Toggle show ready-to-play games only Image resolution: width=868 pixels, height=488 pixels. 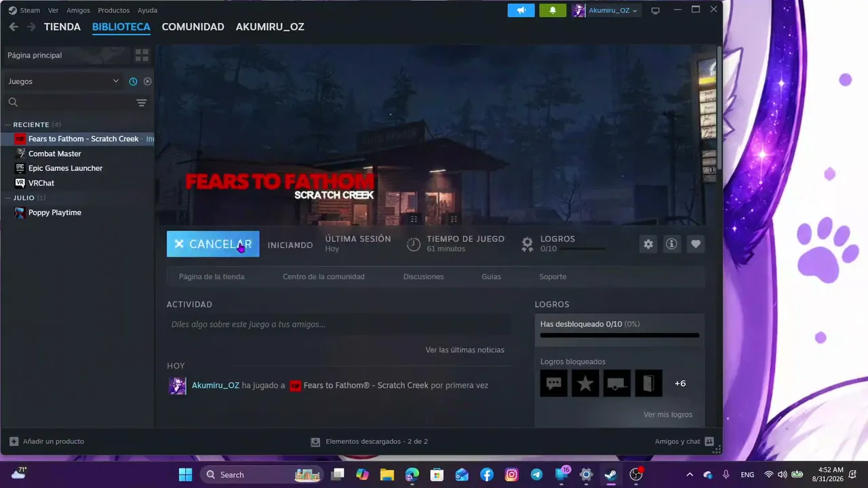point(148,81)
